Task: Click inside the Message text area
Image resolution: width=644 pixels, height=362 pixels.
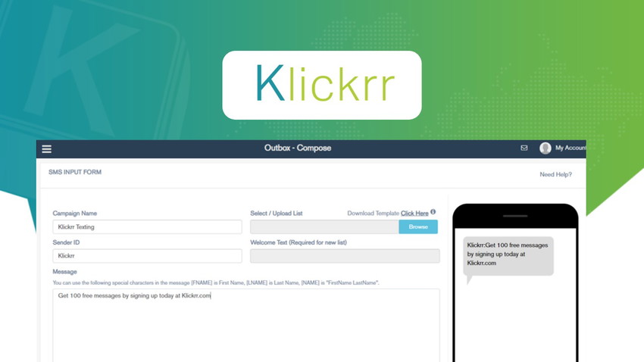Action: pos(246,326)
